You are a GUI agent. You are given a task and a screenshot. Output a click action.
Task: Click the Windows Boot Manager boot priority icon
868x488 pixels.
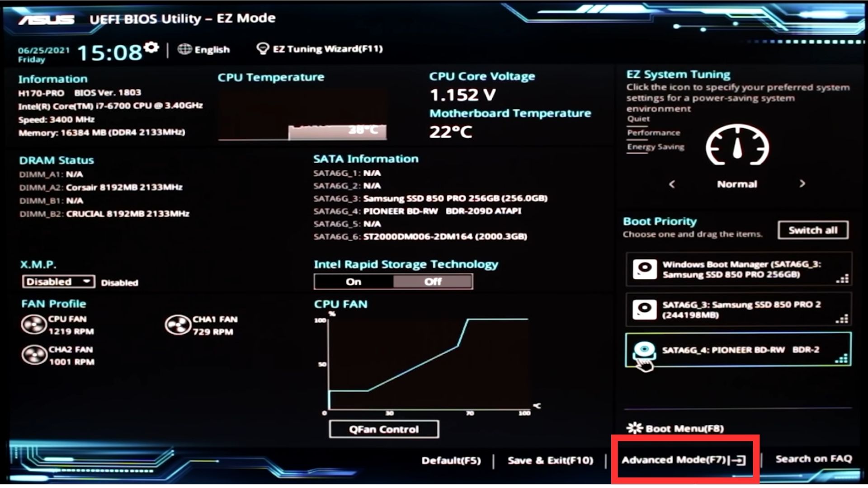point(644,269)
